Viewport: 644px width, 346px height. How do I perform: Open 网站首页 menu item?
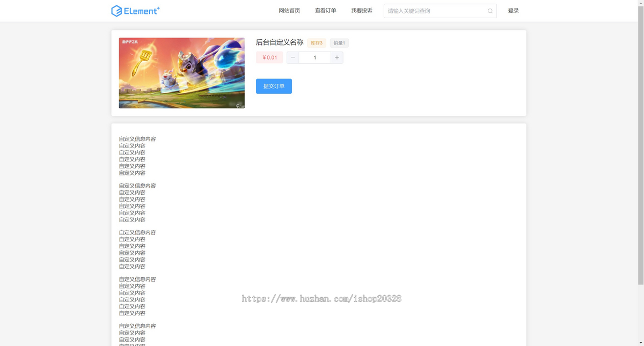289,11
